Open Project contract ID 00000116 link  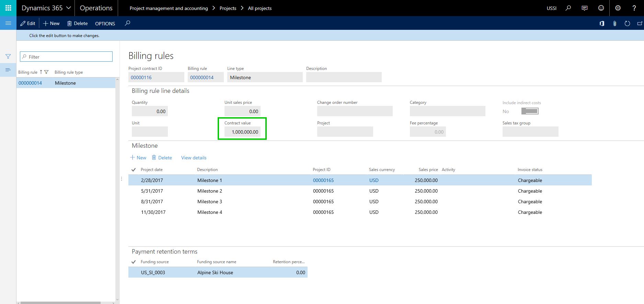[x=141, y=77]
